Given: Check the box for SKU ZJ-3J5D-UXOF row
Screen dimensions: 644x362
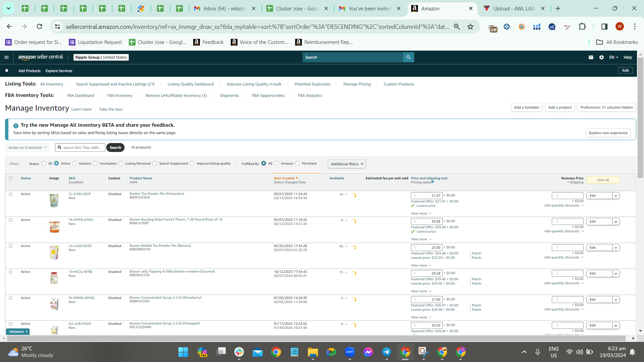Looking at the screenshot, I should [x=10, y=194].
